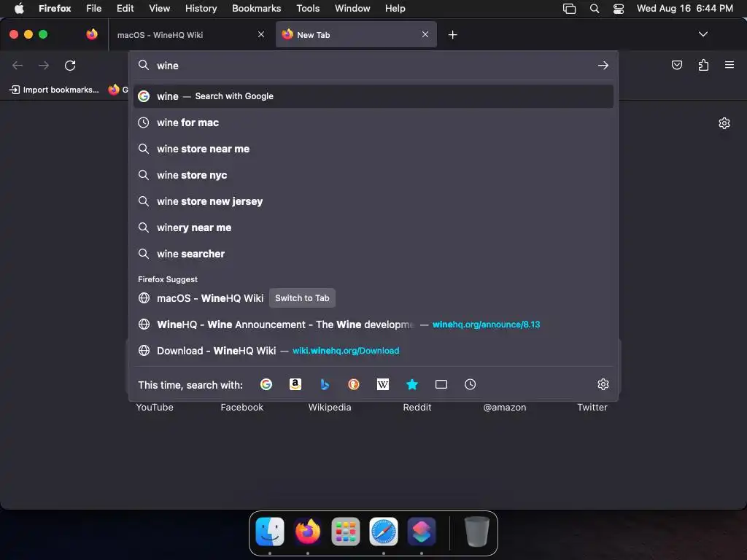
Task: Close the macOS - WineHQ Wiki tab
Action: (261, 34)
